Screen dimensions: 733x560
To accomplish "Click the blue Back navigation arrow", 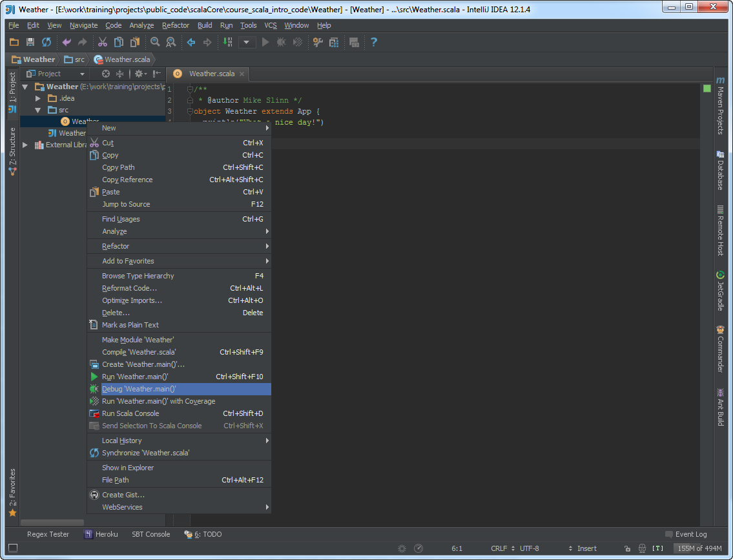I will [191, 42].
